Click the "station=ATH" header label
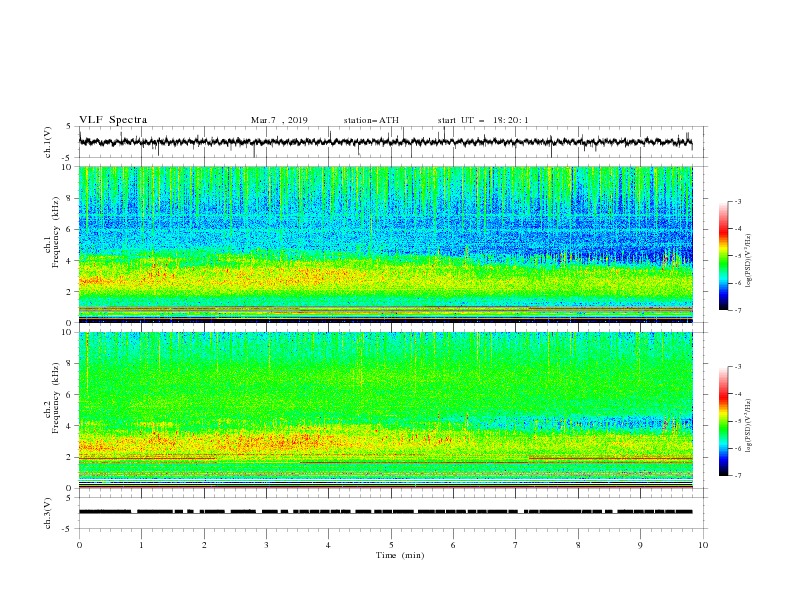792x612 pixels. point(371,120)
